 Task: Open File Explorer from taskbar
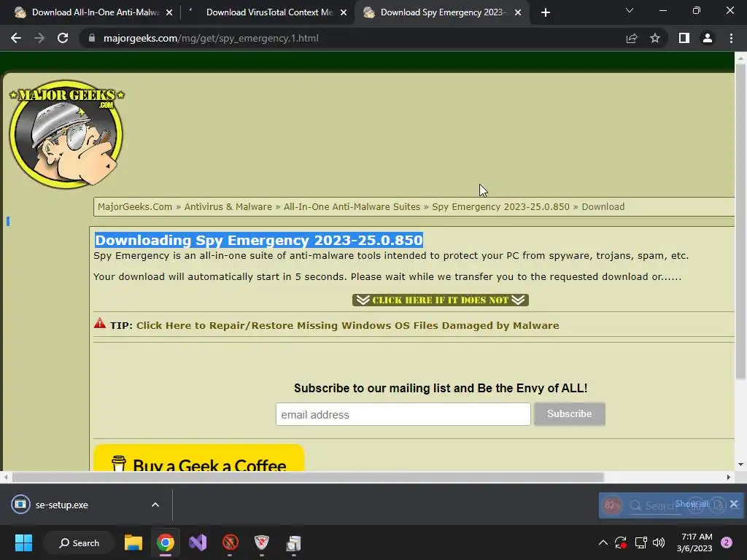point(133,542)
